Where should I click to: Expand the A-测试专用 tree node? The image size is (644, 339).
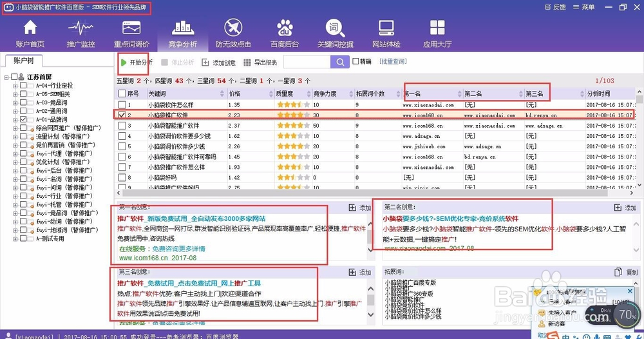15,238
